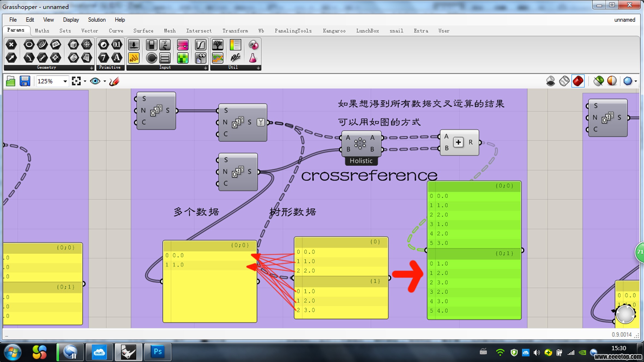Toggle the red pencil draw mode icon
The height and width of the screenshot is (362, 644).
[114, 81]
